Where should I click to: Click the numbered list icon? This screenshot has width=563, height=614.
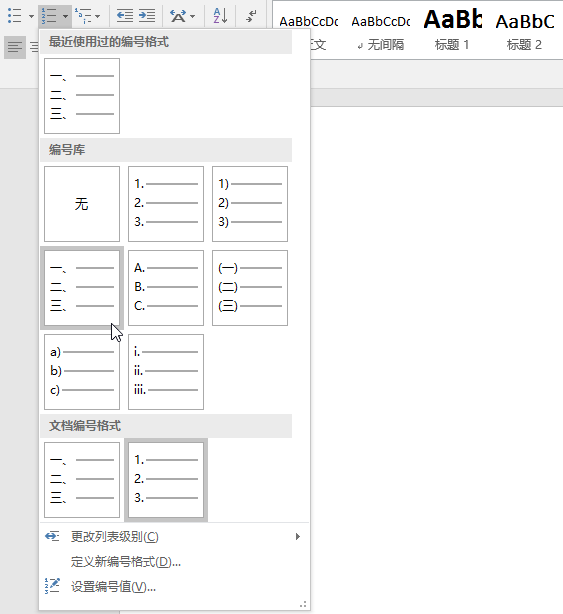pyautogui.click(x=49, y=16)
